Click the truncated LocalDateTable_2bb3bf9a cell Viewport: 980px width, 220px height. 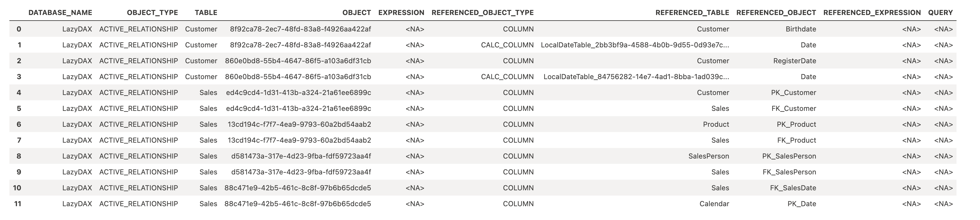tap(635, 45)
